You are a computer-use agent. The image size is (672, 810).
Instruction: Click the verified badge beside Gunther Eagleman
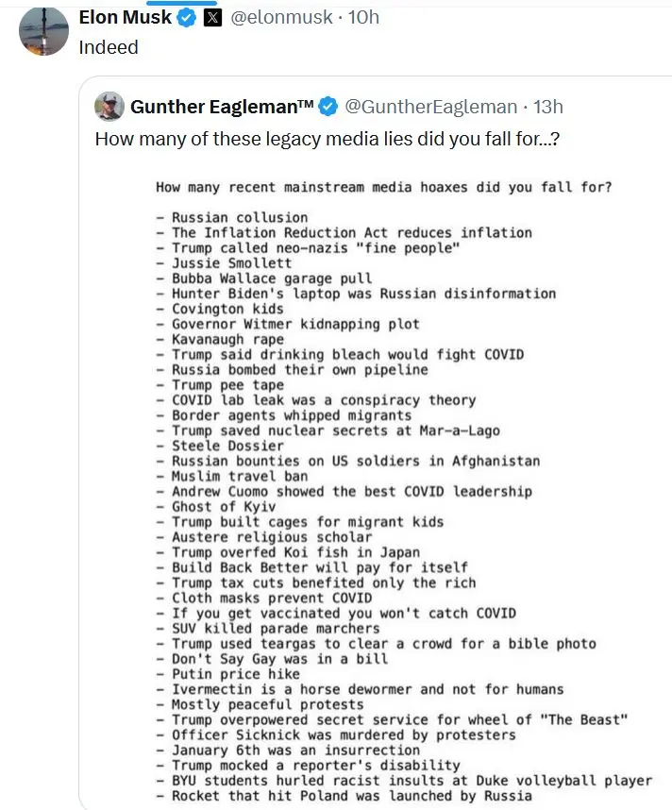[x=327, y=107]
